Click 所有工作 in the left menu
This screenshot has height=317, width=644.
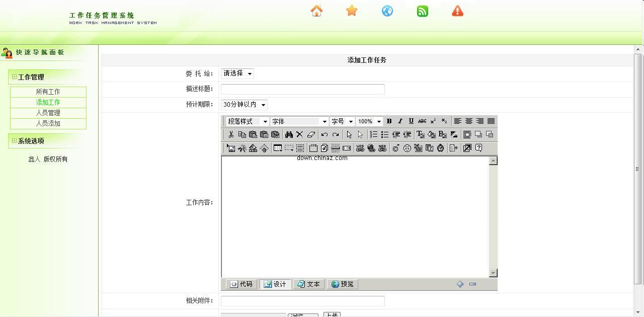pyautogui.click(x=48, y=92)
